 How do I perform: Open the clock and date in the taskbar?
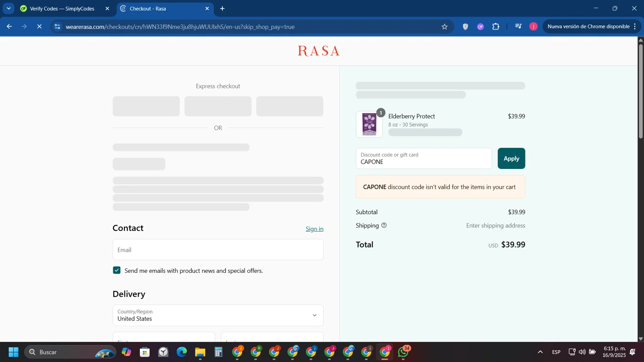pyautogui.click(x=614, y=352)
